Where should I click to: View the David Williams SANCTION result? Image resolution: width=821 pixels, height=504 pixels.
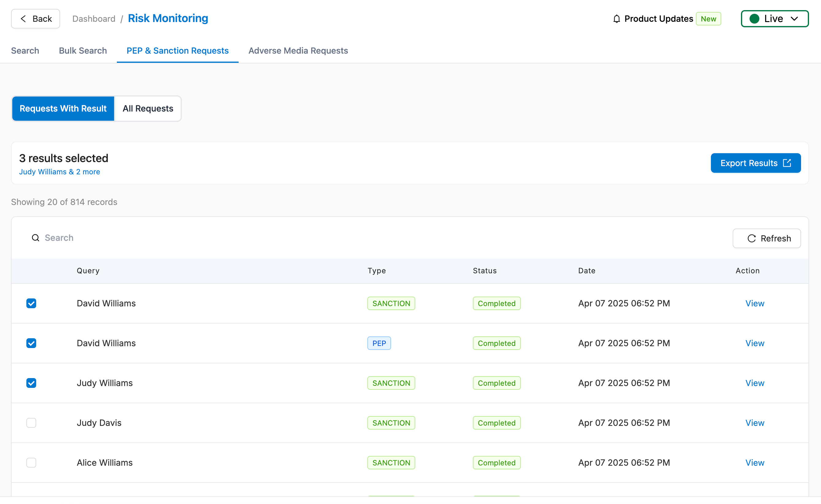coord(755,303)
